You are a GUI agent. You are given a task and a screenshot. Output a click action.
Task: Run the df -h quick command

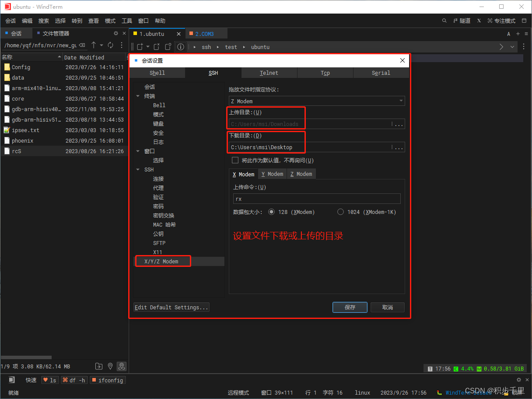(x=74, y=380)
